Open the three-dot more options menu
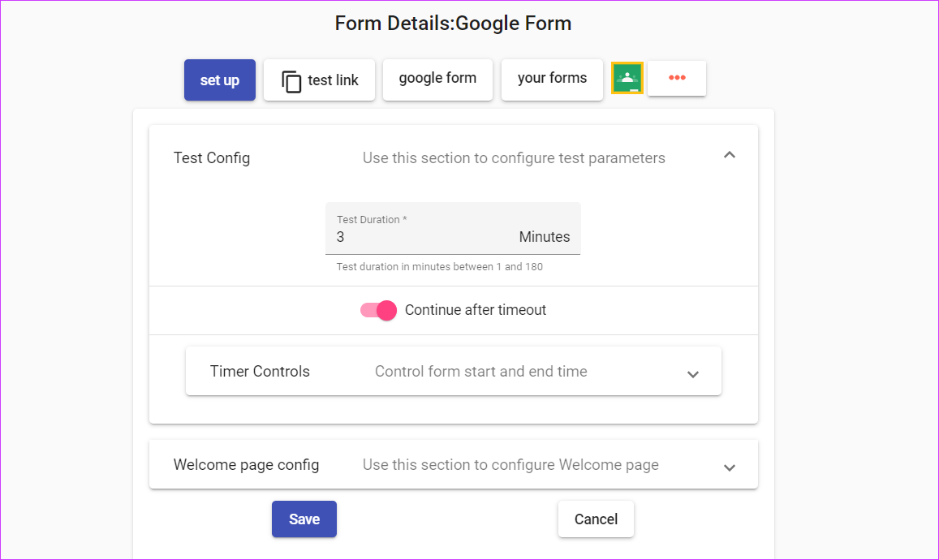This screenshot has width=939, height=560. pos(677,78)
